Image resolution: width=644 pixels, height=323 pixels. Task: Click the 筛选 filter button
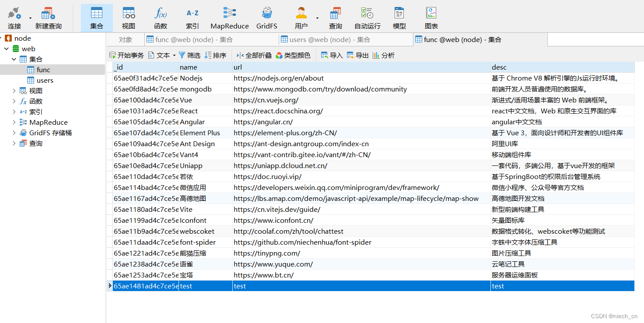189,55
